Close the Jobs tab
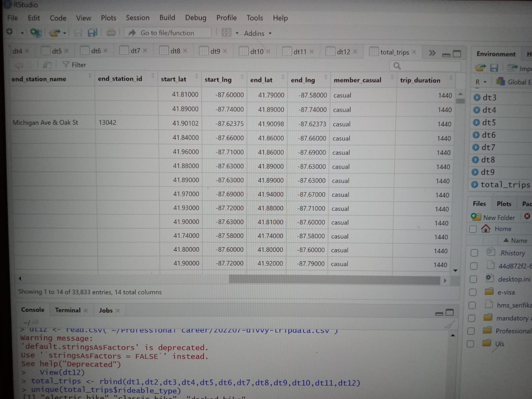The height and width of the screenshot is (399, 532). [x=117, y=311]
